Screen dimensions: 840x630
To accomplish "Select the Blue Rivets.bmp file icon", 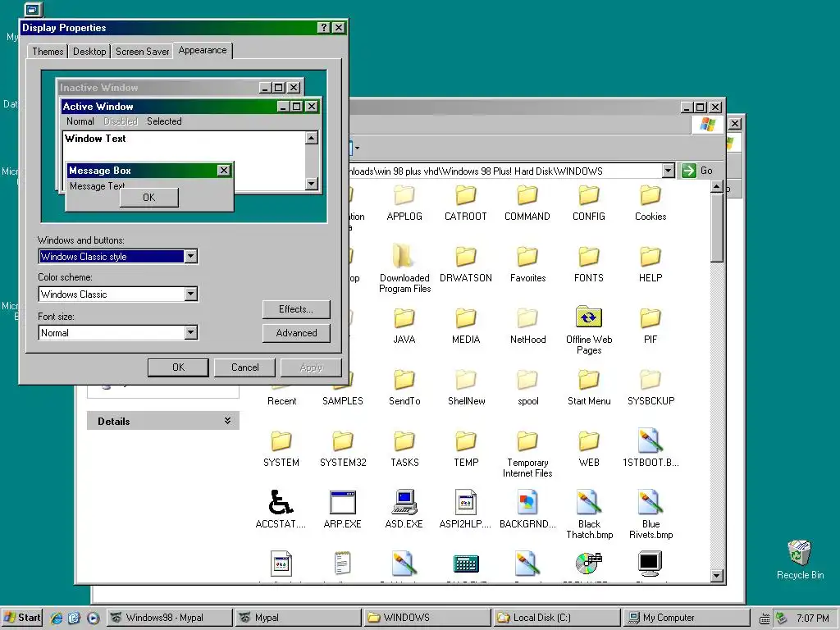I will pyautogui.click(x=651, y=503).
